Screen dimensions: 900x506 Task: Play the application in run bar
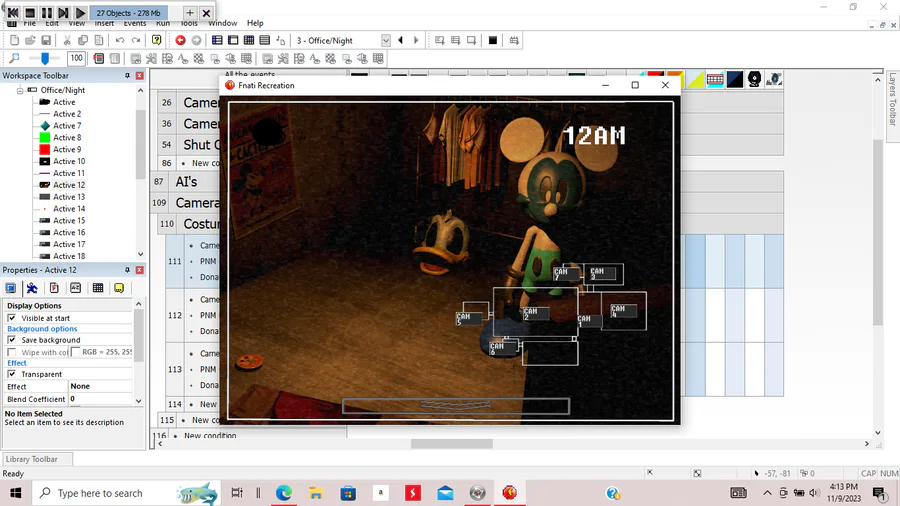(80, 12)
